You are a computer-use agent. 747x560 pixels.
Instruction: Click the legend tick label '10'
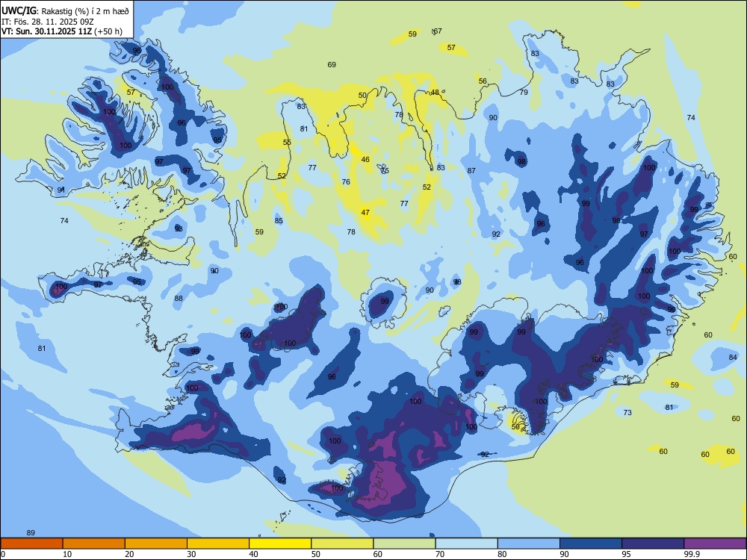tap(67, 554)
